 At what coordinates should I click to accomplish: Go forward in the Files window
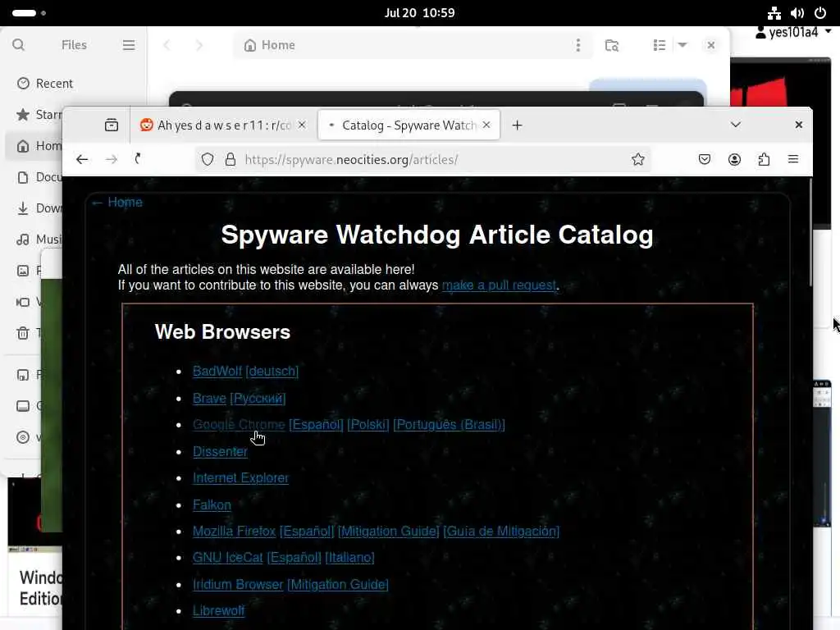pyautogui.click(x=199, y=45)
